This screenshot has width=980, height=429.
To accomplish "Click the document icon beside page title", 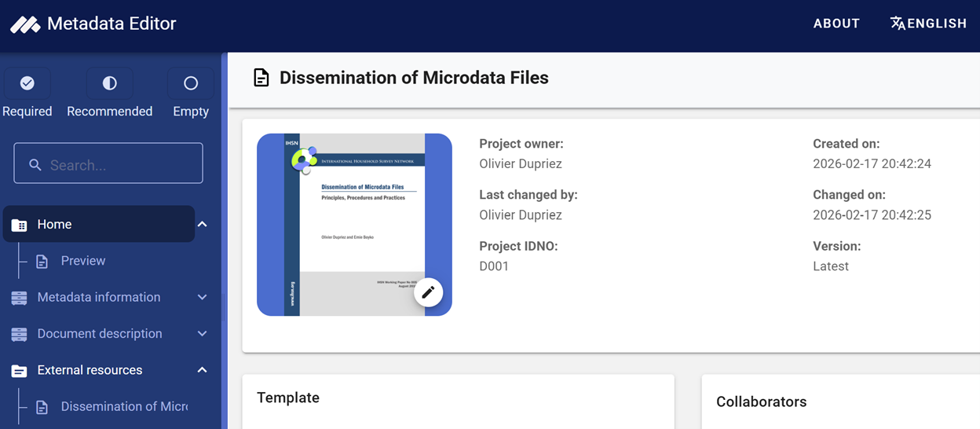I will click(261, 78).
